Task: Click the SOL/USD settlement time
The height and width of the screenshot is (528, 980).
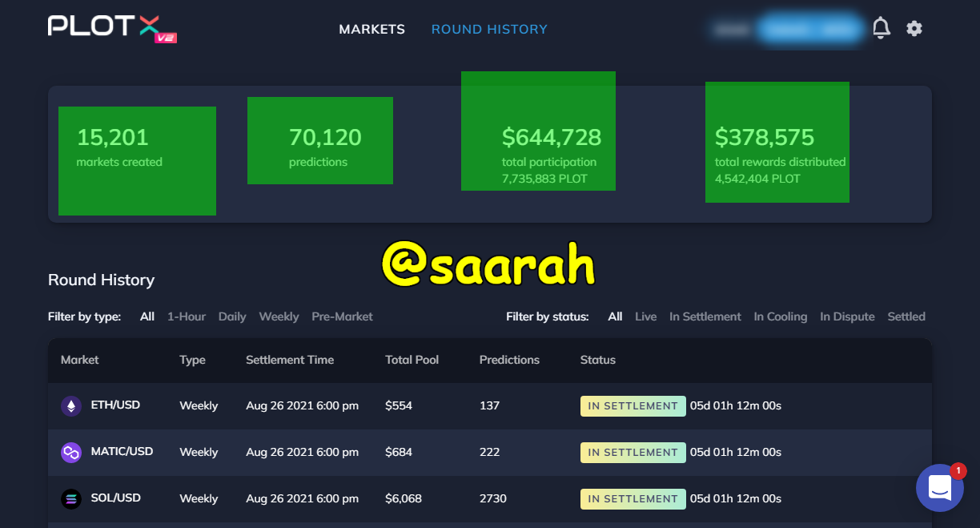Action: point(303,499)
